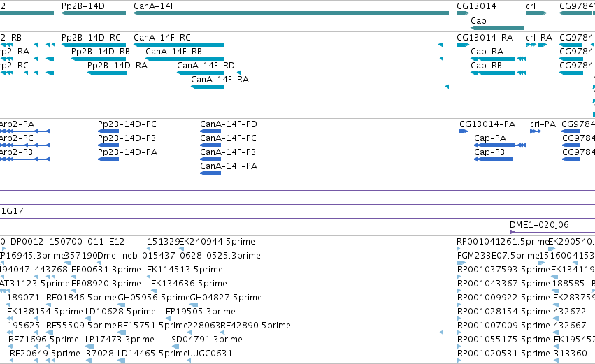Viewport: 595px width, 364px height.
Task: Open transcript Pp2B-14D-RA
Action: point(107,73)
